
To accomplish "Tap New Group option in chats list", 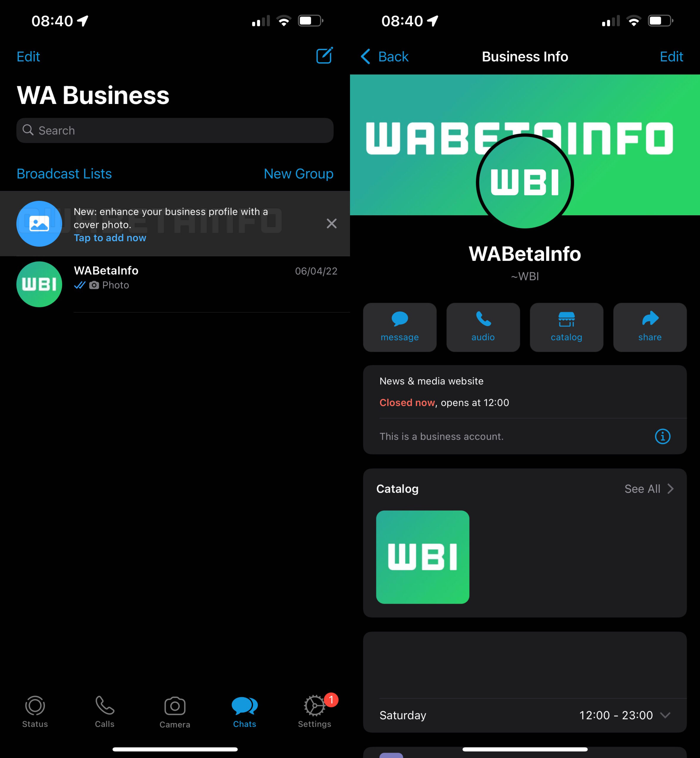I will click(298, 174).
